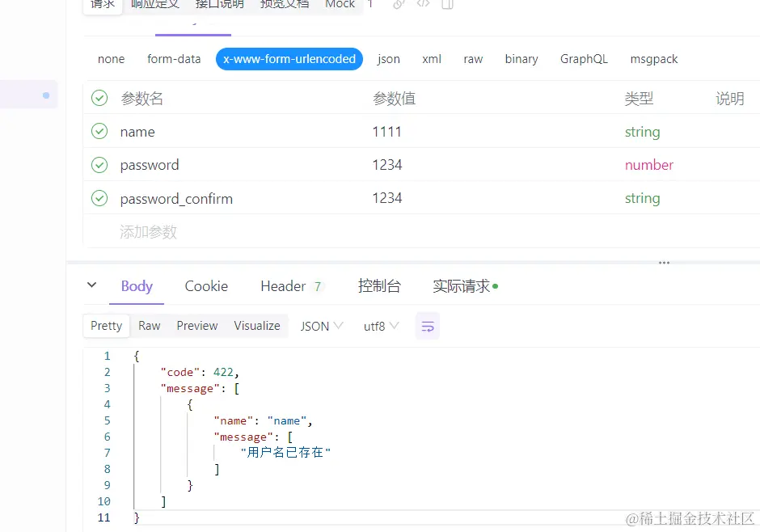Viewport: 760px width, 532px height.
Task: Change the string type of password_confirm
Action: [642, 198]
